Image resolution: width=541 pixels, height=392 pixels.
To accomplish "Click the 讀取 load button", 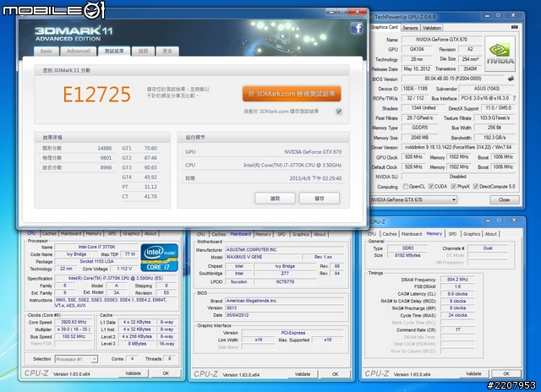I will point(275,199).
